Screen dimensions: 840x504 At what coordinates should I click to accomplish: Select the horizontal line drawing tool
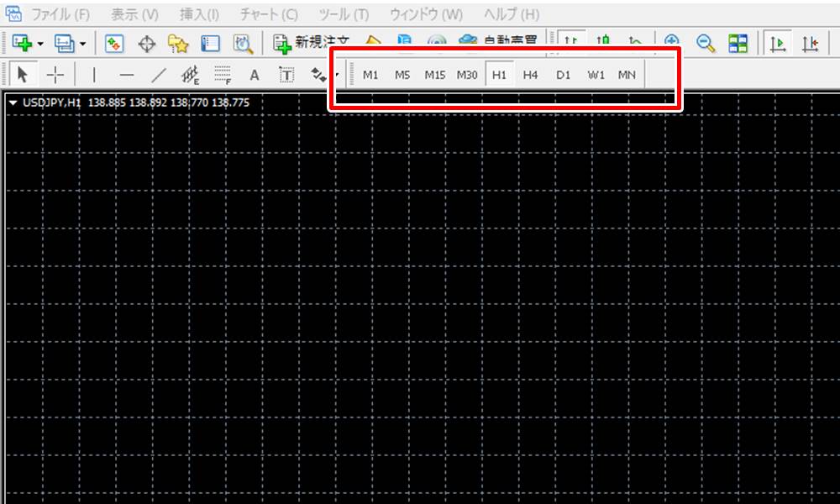point(126,75)
